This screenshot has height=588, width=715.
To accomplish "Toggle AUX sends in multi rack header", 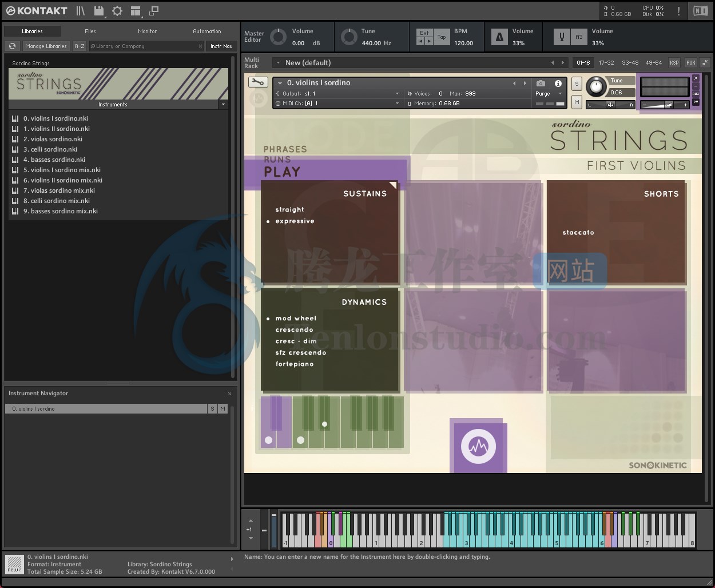I will [691, 63].
